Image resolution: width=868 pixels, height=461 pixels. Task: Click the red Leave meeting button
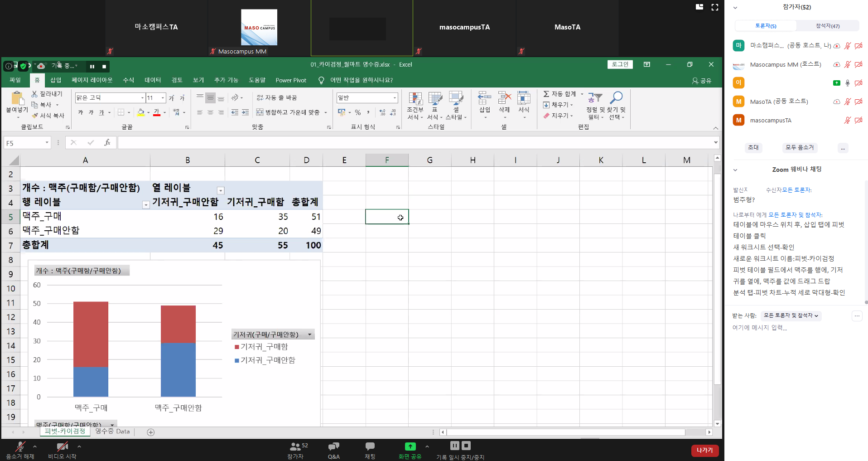(704, 450)
